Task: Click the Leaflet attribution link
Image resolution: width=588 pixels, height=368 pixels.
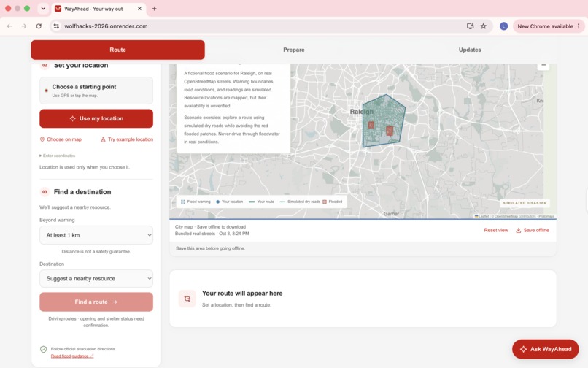Action: coord(482,216)
